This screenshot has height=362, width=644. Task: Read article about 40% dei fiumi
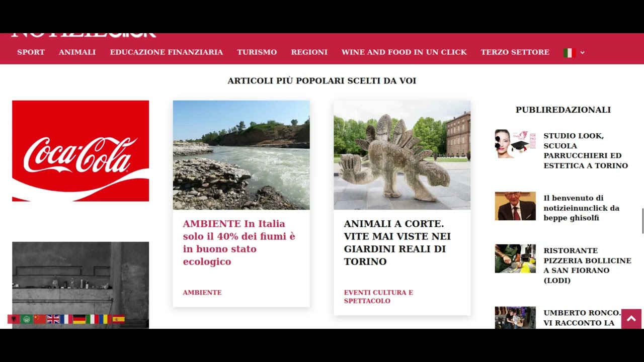click(x=239, y=242)
